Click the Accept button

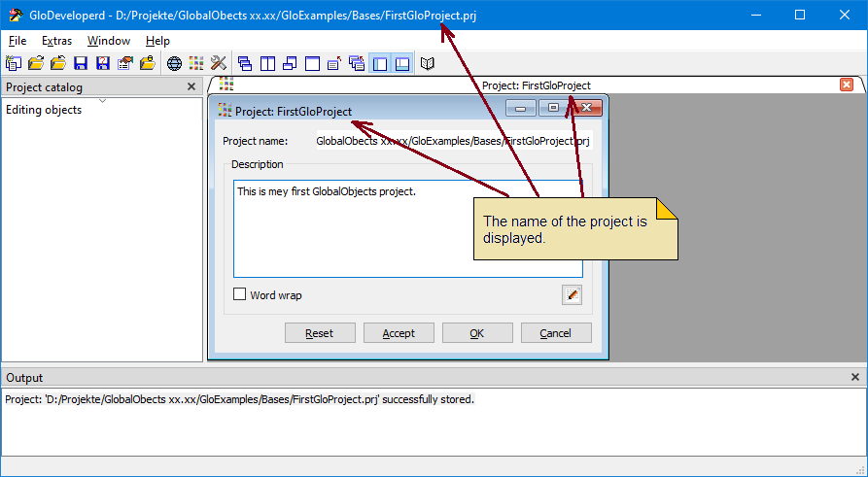(399, 333)
